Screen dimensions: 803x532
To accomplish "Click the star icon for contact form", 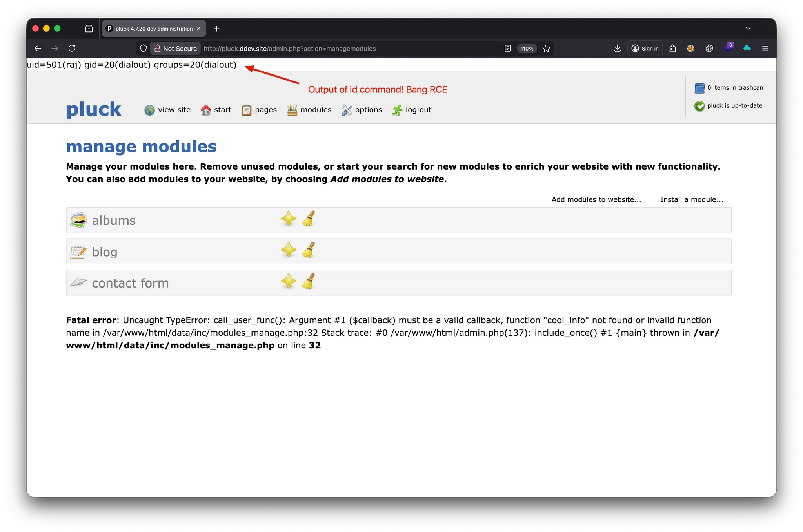I will (x=289, y=281).
